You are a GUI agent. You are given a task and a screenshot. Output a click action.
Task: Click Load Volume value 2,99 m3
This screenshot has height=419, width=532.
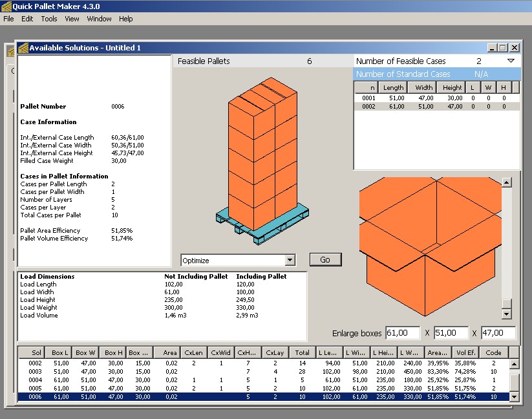pos(248,315)
